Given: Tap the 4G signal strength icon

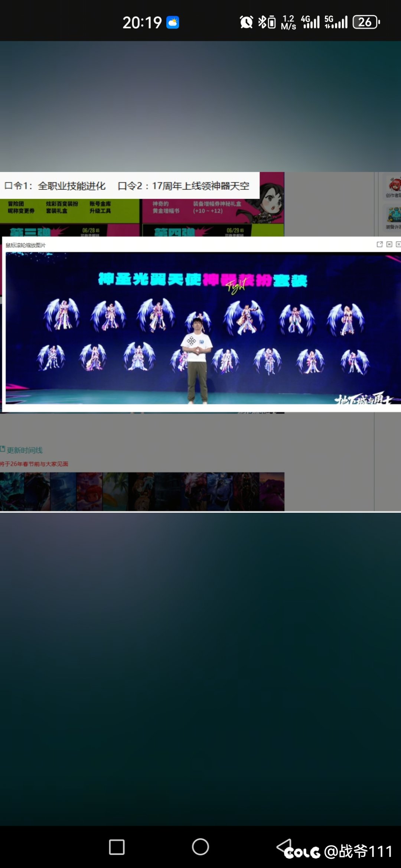Looking at the screenshot, I should [x=310, y=22].
